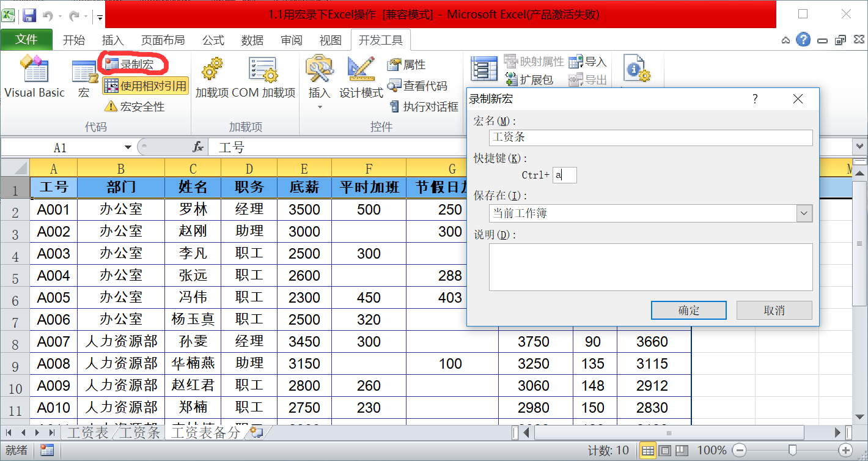Viewport: 868px width, 461px height.
Task: Go to first sheet navigation arrow
Action: pos(9,432)
